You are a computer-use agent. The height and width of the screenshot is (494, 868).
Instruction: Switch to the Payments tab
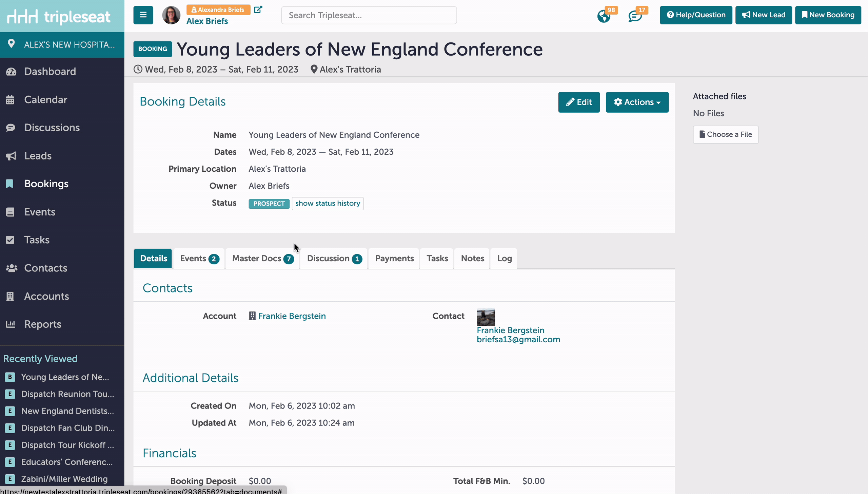(x=394, y=259)
